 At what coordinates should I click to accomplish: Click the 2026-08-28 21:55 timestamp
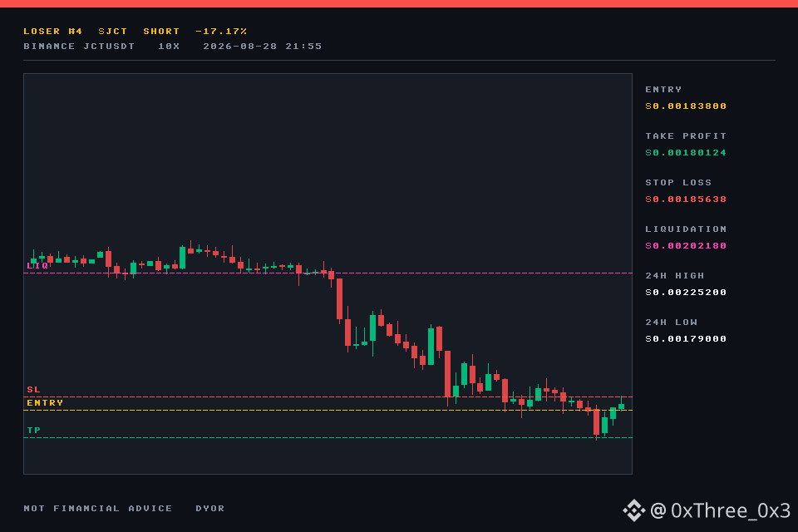coord(262,47)
